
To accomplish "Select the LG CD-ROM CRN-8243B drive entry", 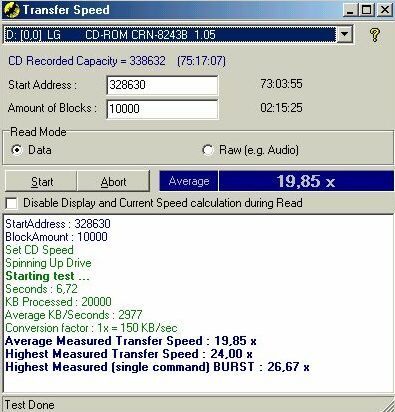I will 170,35.
